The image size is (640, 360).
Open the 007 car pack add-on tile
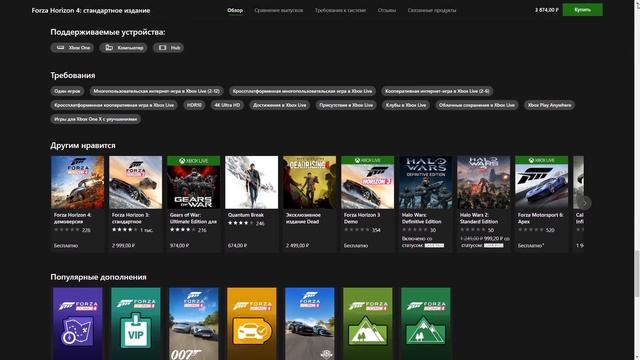pyautogui.click(x=193, y=324)
